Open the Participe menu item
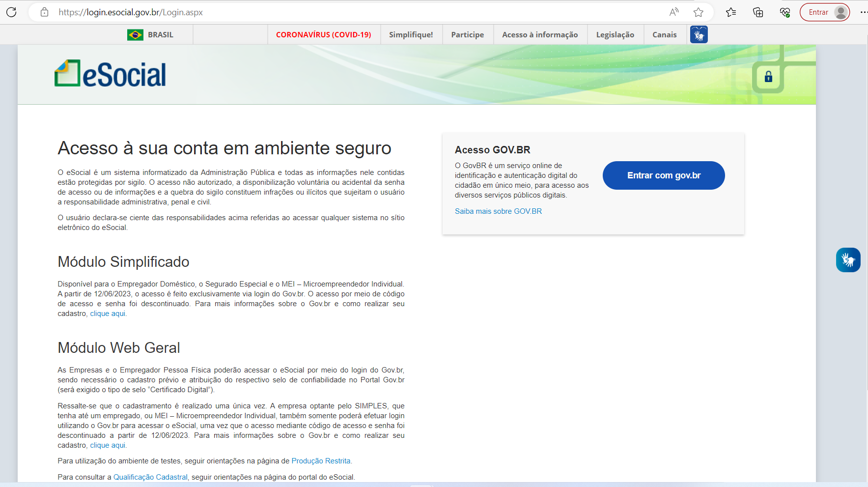868x487 pixels. click(468, 35)
